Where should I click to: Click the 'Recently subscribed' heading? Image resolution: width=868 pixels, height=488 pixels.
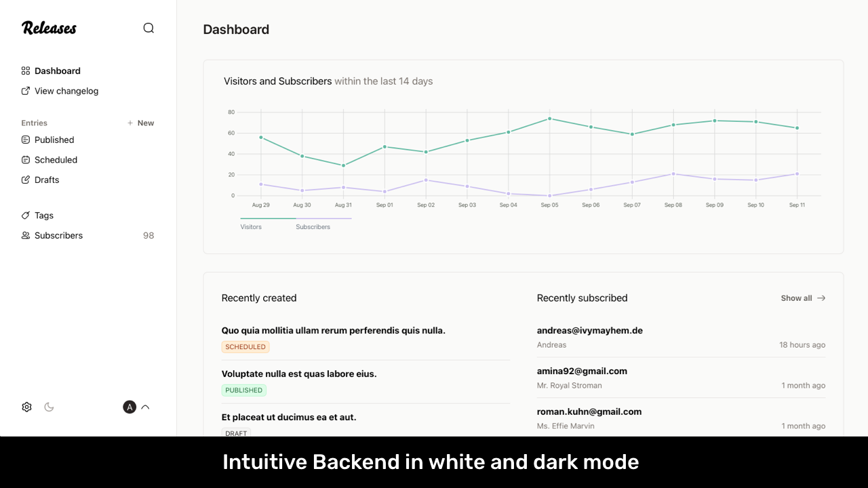pos(582,298)
